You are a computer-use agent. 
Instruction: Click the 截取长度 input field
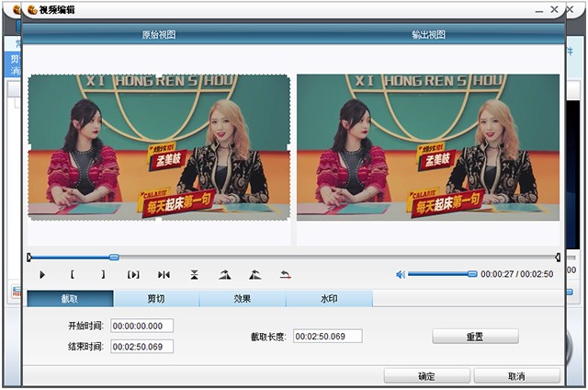tap(328, 337)
